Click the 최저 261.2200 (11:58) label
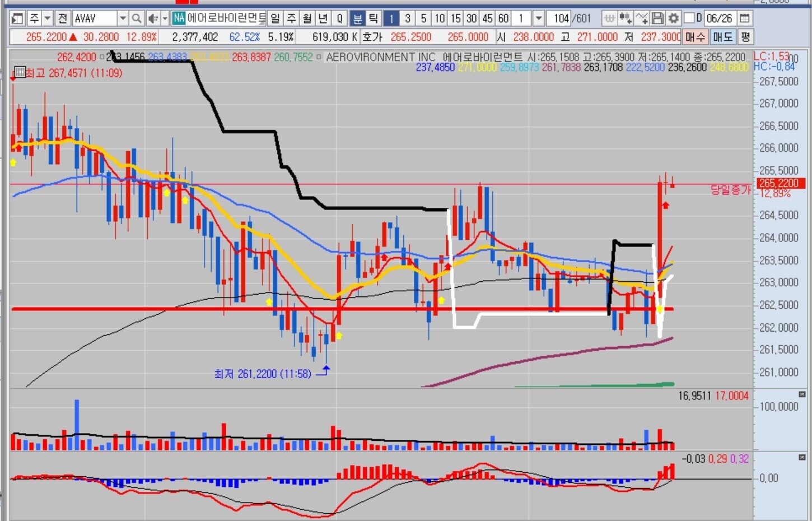 click(x=263, y=374)
